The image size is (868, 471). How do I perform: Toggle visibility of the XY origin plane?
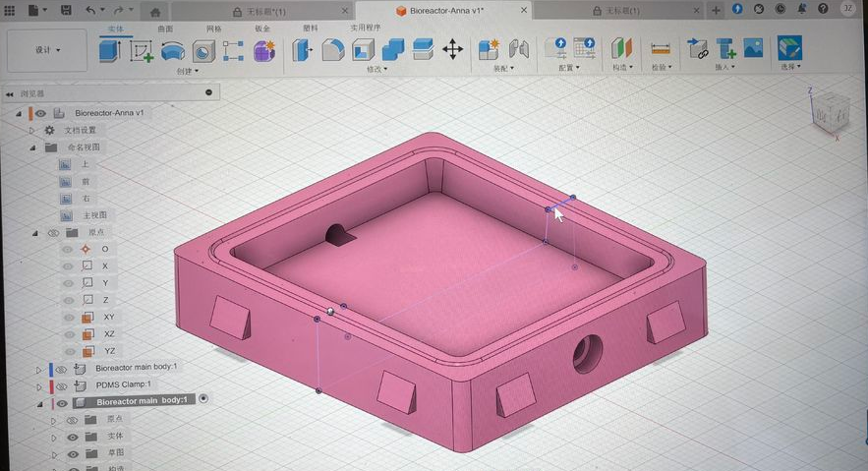tap(68, 317)
